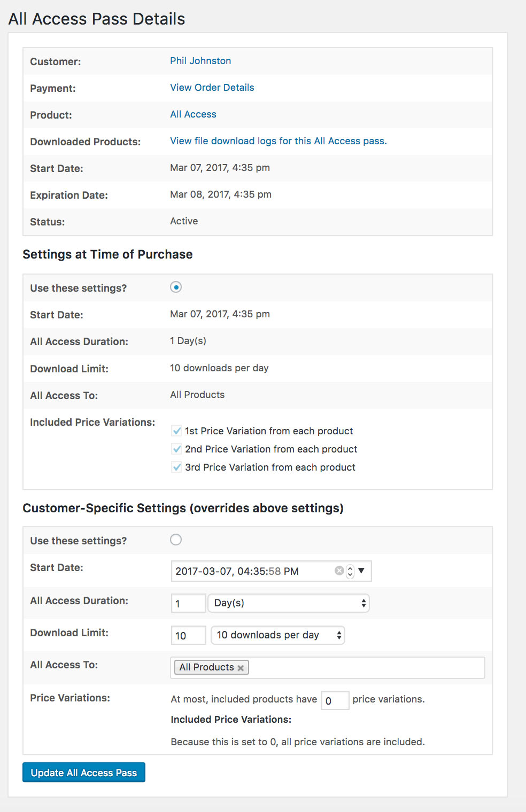Click the price variations count field
The height and width of the screenshot is (812, 526).
tap(335, 700)
